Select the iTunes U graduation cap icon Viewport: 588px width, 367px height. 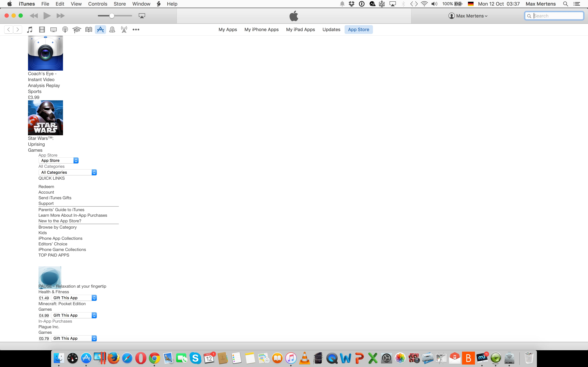[x=76, y=30]
